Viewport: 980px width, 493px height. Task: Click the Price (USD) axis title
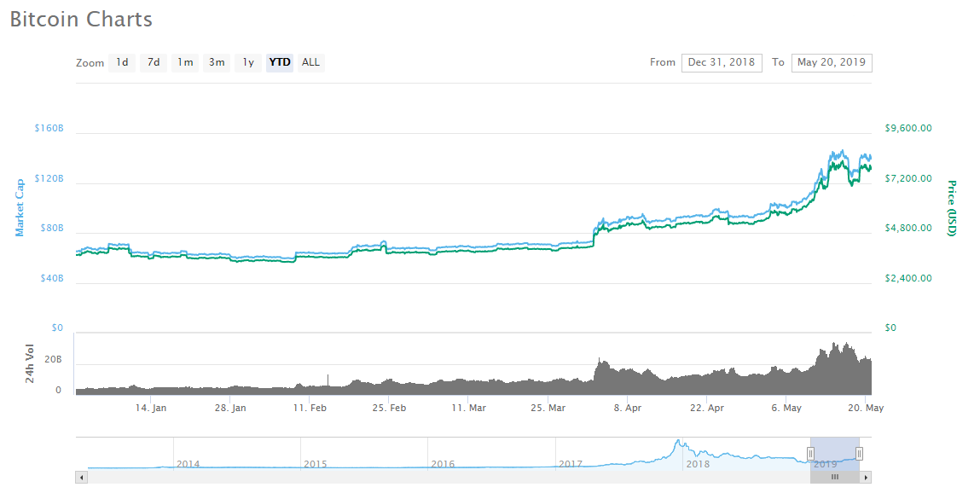click(x=953, y=207)
